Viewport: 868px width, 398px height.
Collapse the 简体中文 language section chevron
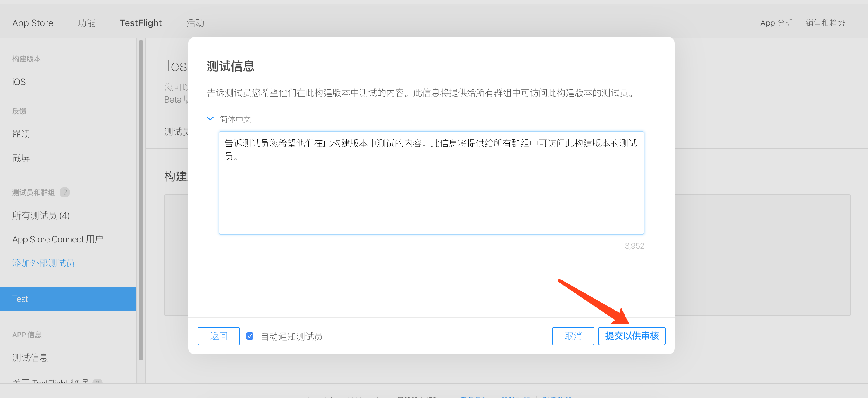210,119
